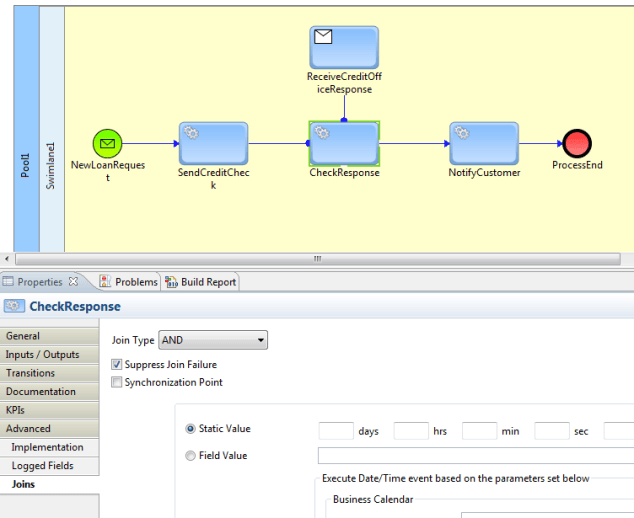Open the Join Type dropdown
Viewport: 634px width, 518px height.
coord(213,340)
